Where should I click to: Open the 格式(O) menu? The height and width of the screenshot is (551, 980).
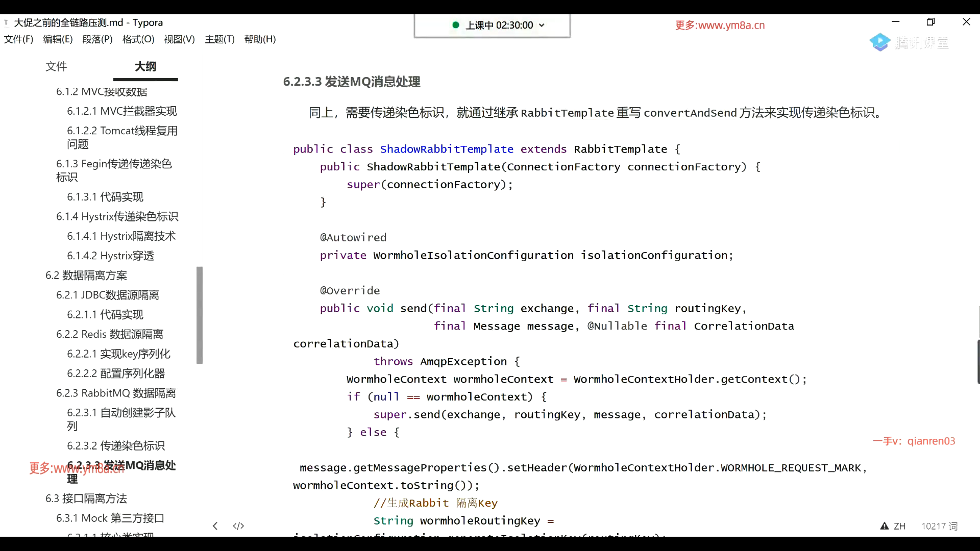(138, 39)
